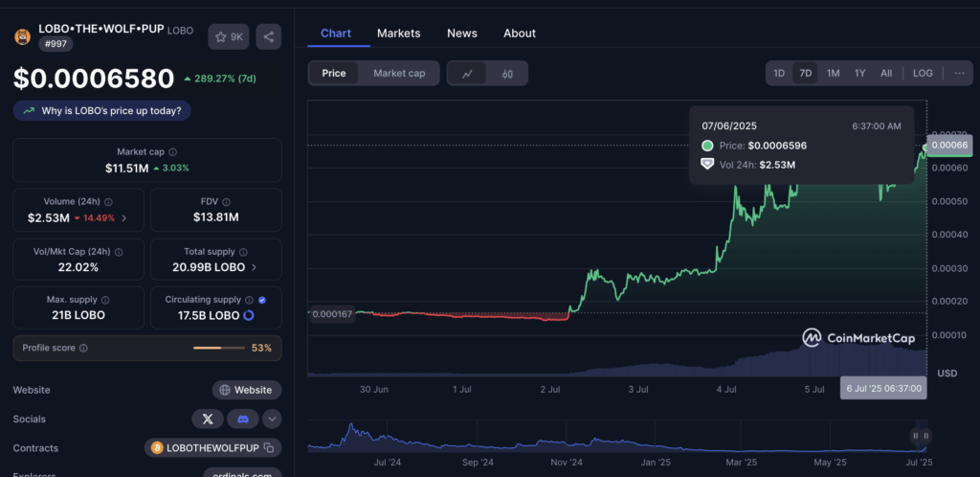Click the Profile score progress bar
The image size is (980, 477).
click(219, 348)
